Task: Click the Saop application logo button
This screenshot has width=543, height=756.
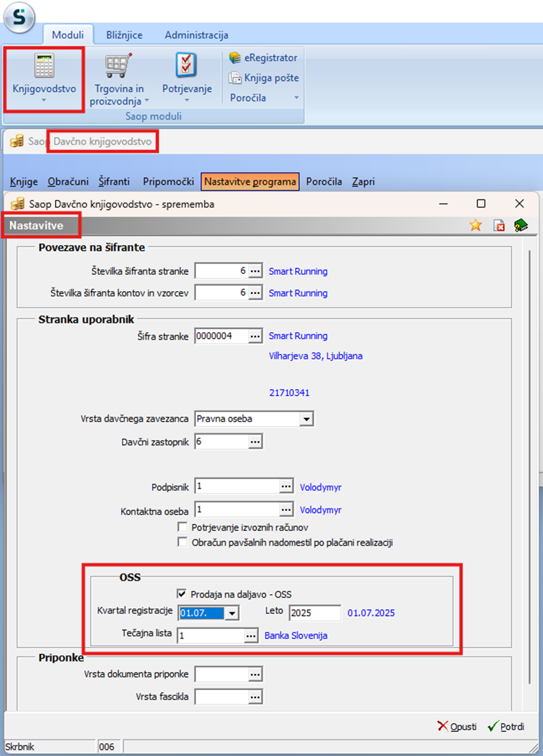Action: click(x=19, y=18)
